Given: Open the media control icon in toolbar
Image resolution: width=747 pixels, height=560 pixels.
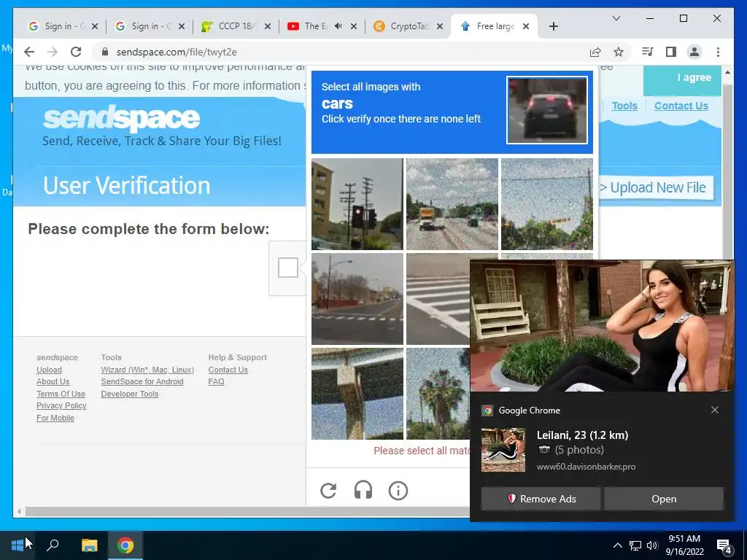Looking at the screenshot, I should pyautogui.click(x=648, y=52).
